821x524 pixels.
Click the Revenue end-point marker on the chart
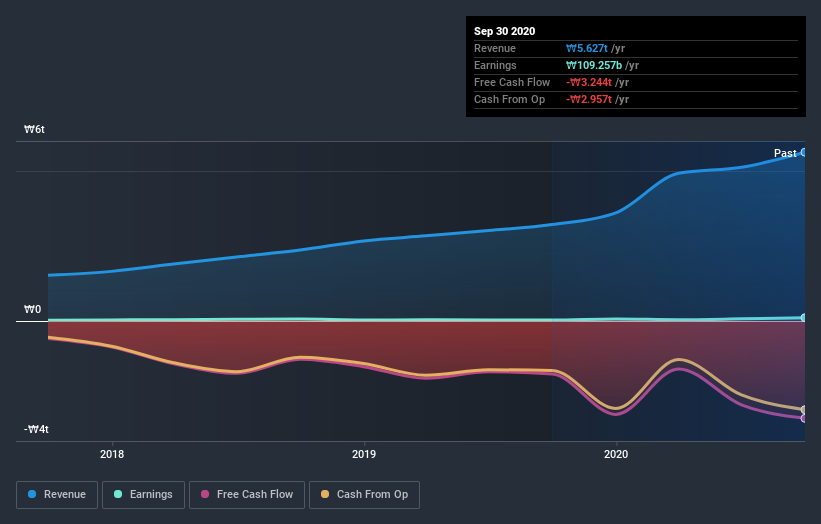(804, 152)
